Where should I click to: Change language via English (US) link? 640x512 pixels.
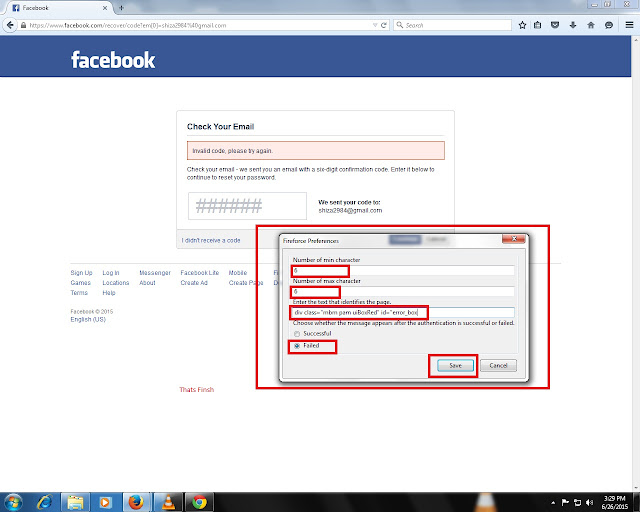88,319
